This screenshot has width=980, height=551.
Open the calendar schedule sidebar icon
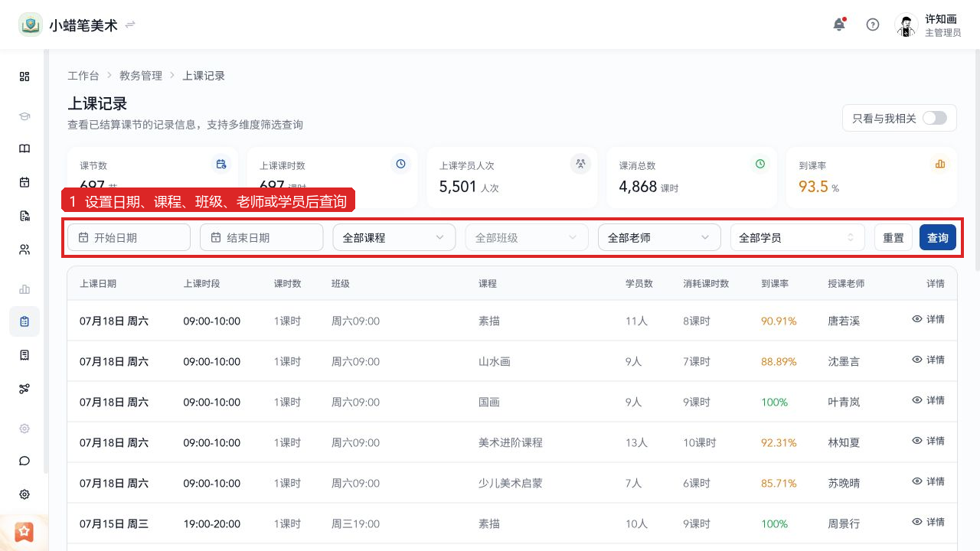click(24, 182)
